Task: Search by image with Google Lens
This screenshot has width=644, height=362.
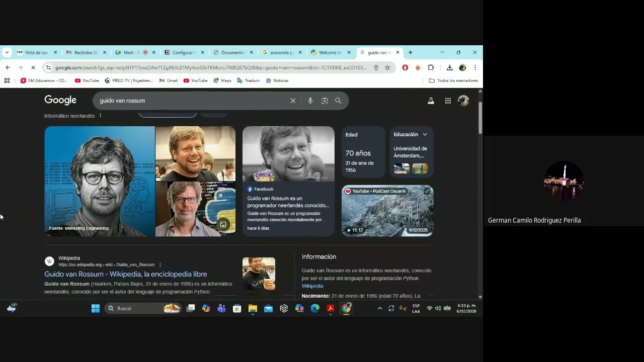Action: pyautogui.click(x=325, y=101)
